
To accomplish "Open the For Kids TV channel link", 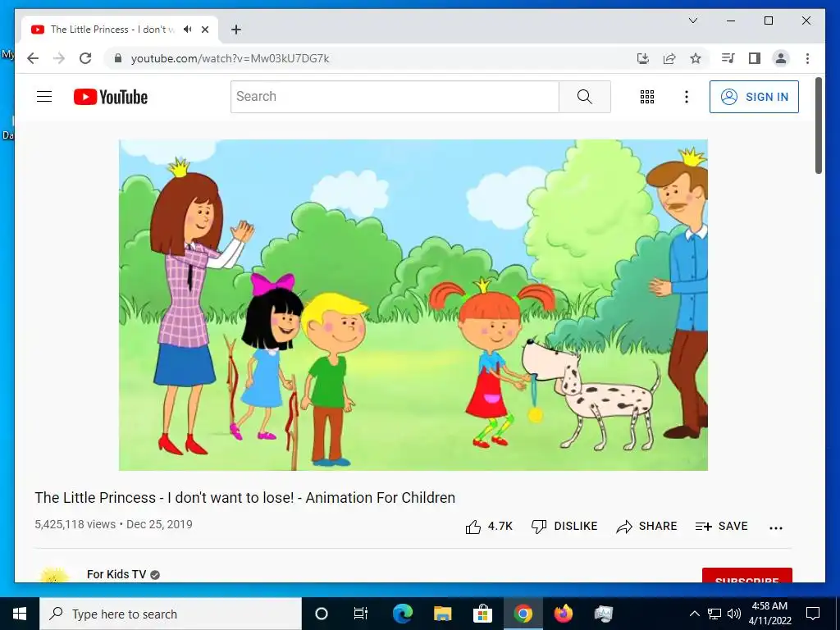I will (116, 574).
